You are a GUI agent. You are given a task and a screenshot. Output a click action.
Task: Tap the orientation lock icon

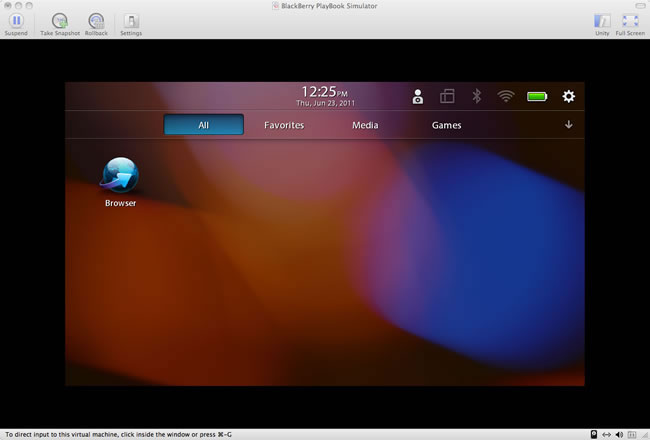pyautogui.click(x=447, y=96)
